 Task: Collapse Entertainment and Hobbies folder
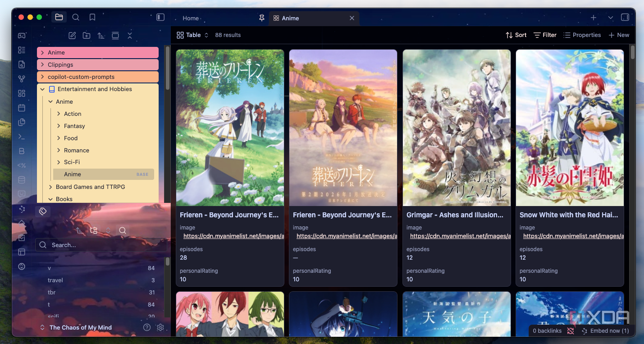(42, 89)
